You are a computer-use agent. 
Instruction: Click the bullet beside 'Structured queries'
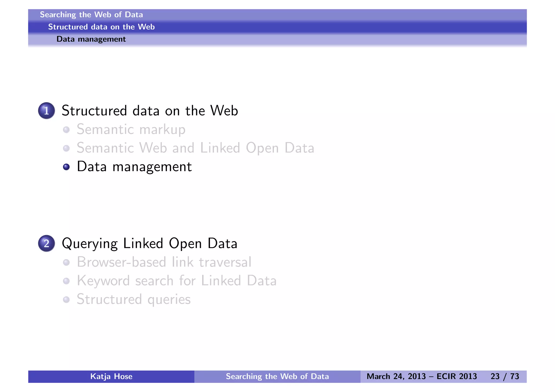click(x=66, y=299)
